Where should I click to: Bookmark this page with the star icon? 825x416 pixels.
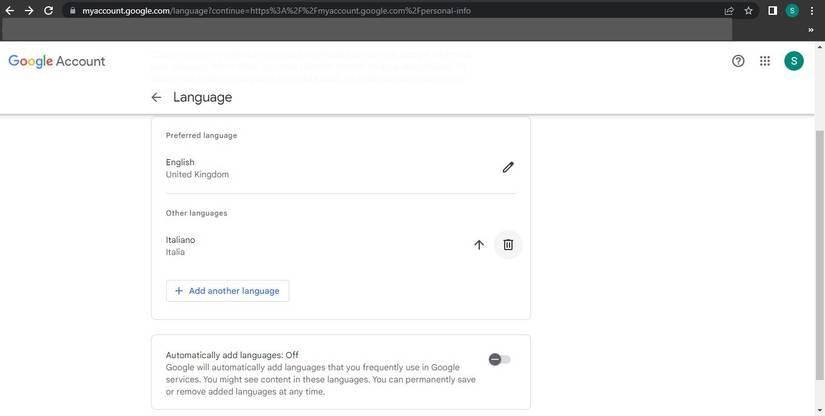[748, 10]
